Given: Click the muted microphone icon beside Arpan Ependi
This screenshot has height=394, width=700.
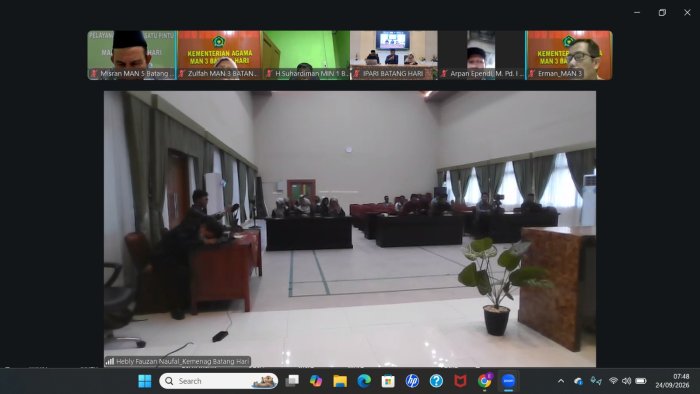Looking at the screenshot, I should point(444,74).
